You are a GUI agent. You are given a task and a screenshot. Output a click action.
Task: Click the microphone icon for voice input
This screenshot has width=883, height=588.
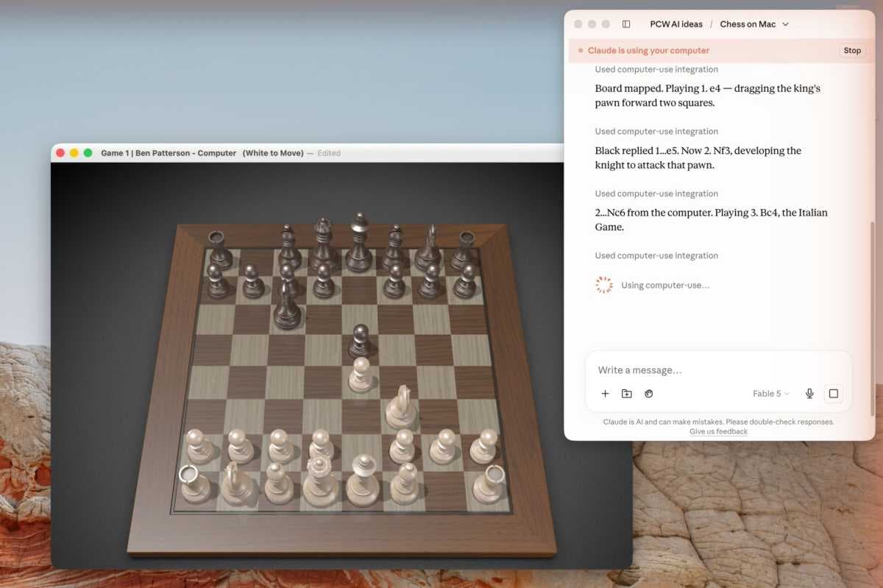pyautogui.click(x=809, y=394)
